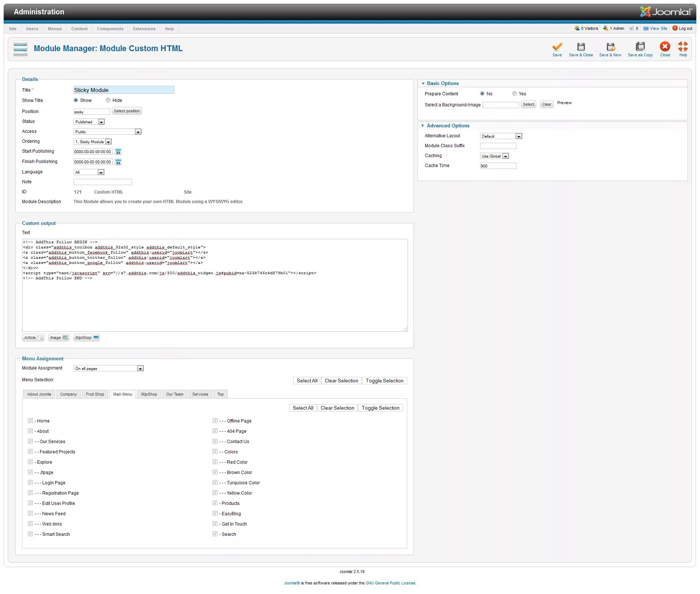Screen dimensions: 700x594
Task: Click the background image Select button
Action: click(529, 104)
